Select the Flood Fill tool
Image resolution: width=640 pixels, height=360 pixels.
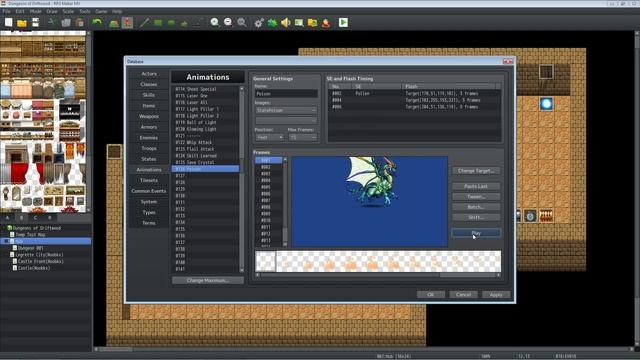tap(184, 22)
